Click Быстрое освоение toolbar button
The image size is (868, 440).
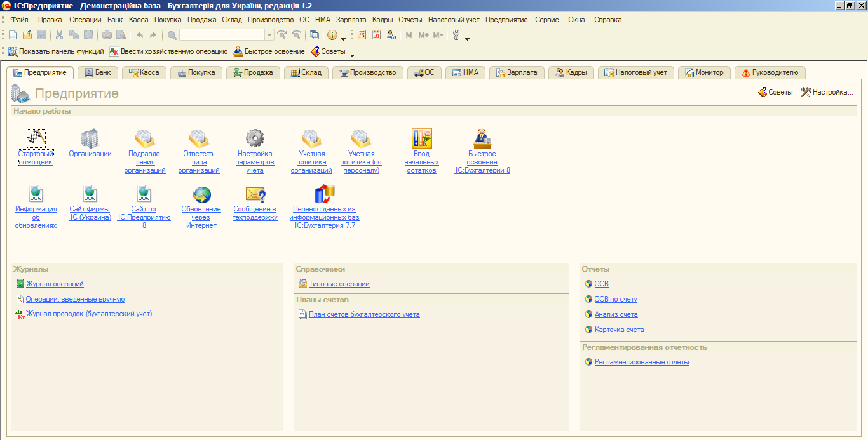pos(269,51)
